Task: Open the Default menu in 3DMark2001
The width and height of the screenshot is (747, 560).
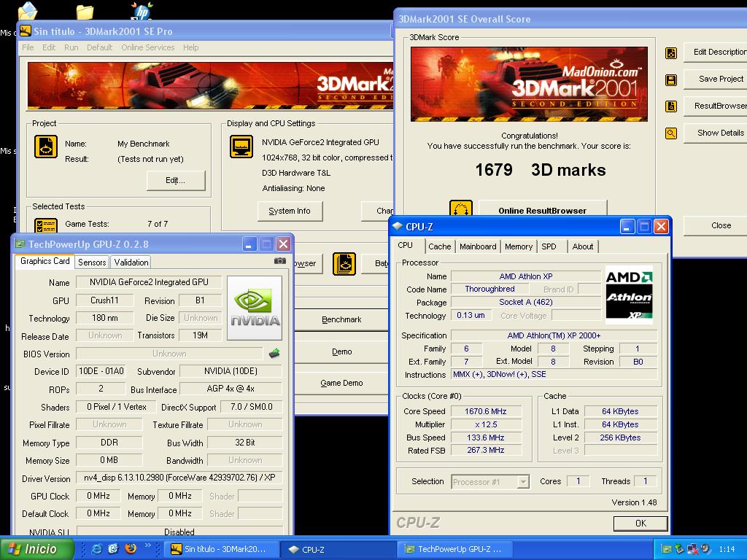Action: click(99, 47)
